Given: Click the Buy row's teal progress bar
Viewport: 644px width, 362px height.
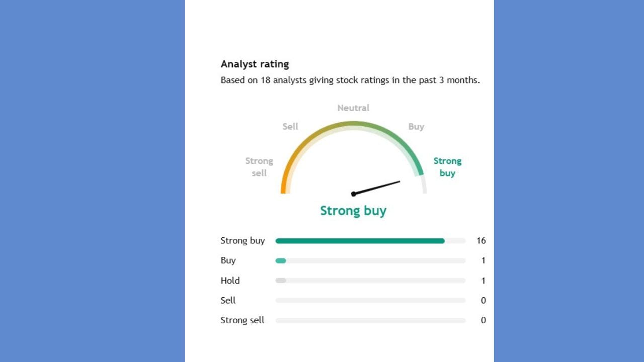Looking at the screenshot, I should coord(281,260).
